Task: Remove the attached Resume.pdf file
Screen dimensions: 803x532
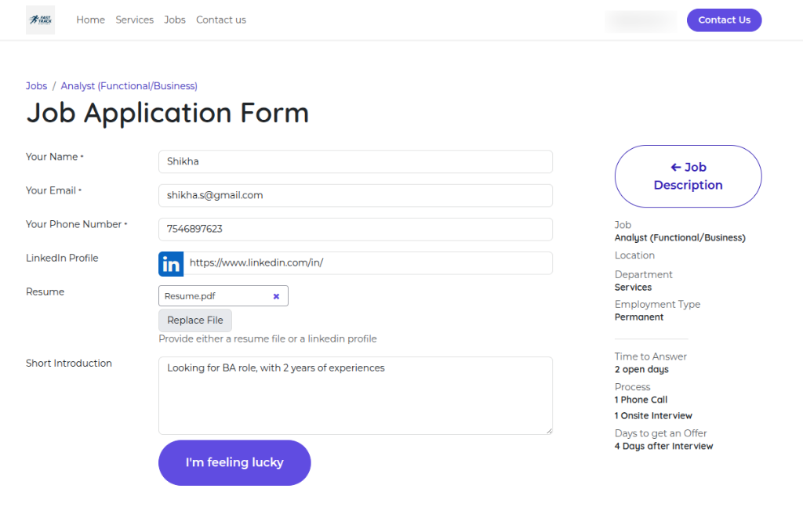Action: tap(276, 296)
